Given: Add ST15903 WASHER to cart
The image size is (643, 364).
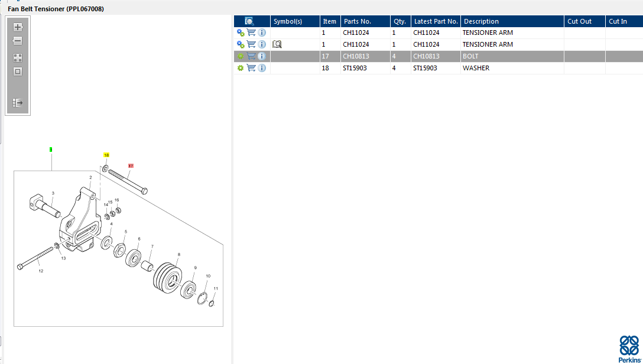Looking at the screenshot, I should 251,68.
